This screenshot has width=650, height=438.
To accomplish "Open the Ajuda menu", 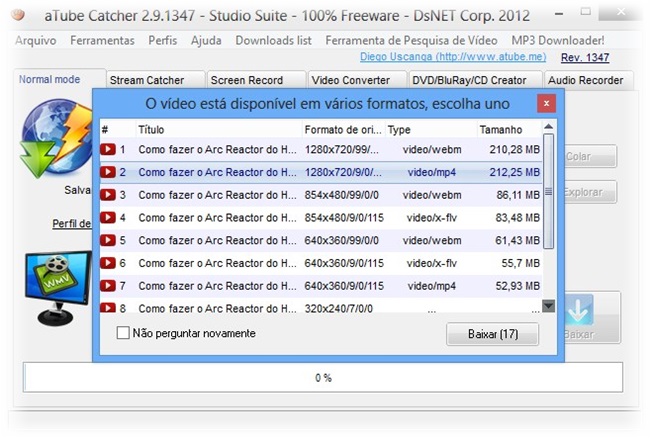I will pyautogui.click(x=206, y=41).
